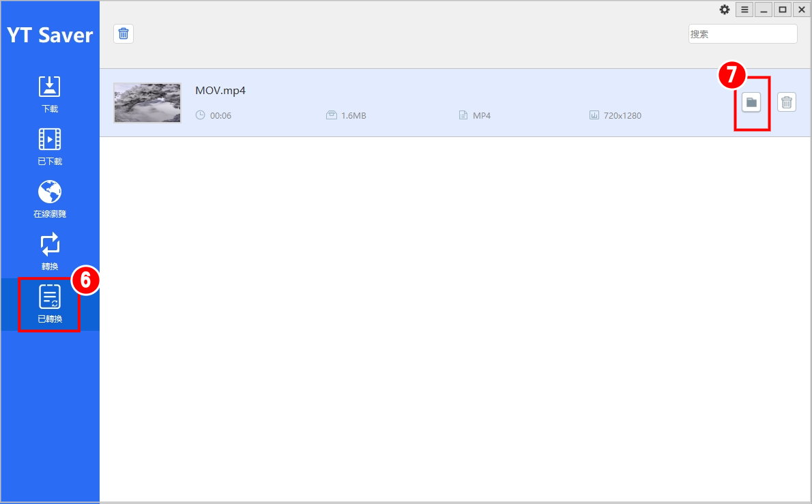Open folder location for MOV.mp4
This screenshot has width=812, height=504.
click(x=751, y=102)
